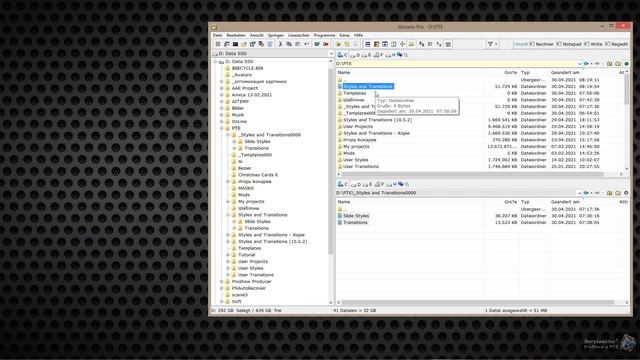Image resolution: width=640 pixels, height=360 pixels.
Task: Click parent folder '..' in _Styles and Transitions0000 list
Action: click(x=343, y=209)
